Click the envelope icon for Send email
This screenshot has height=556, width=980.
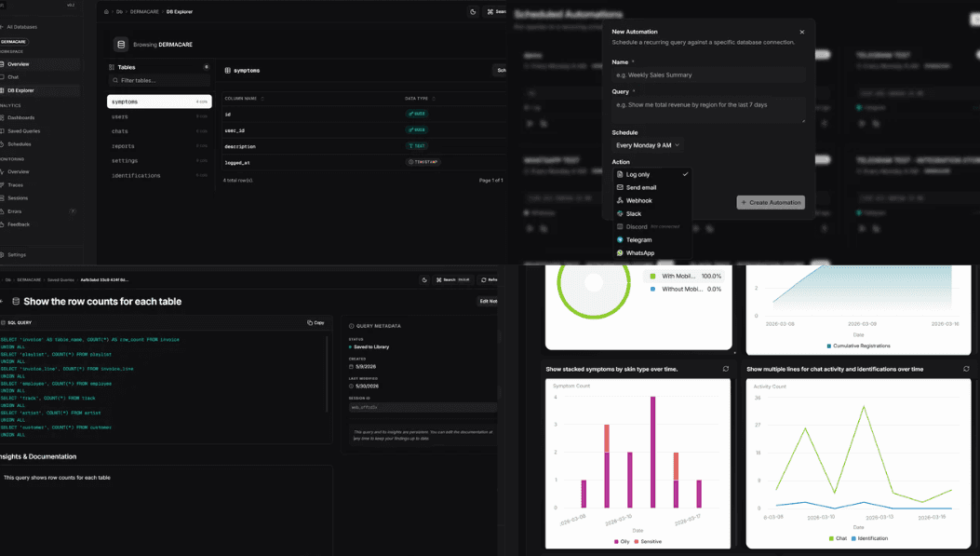pos(620,187)
